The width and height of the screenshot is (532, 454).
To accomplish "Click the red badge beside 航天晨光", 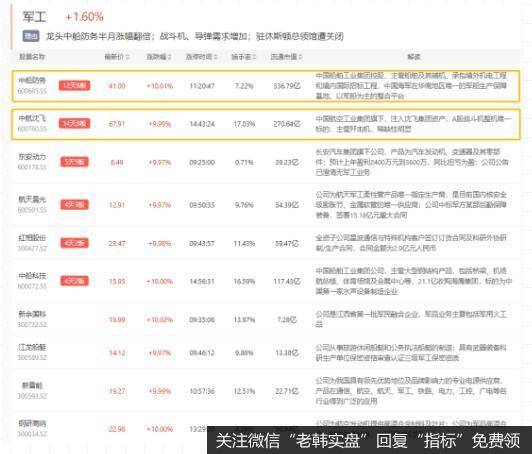I will coord(74,205).
